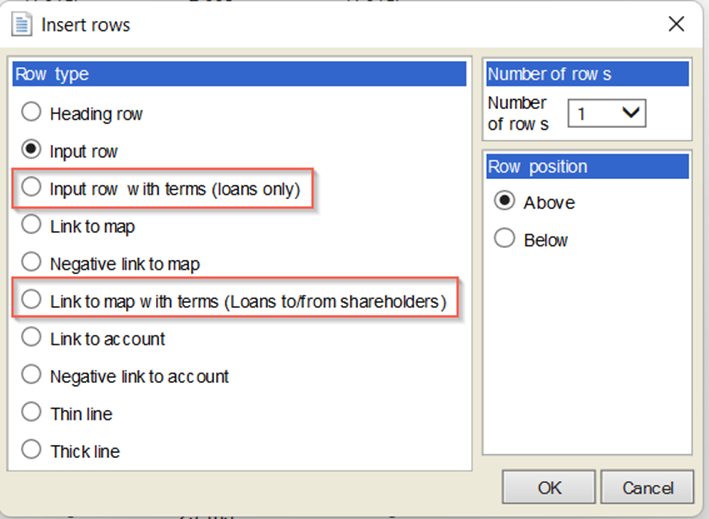Click the document icon in the title bar
Viewport: 709px width, 519px height.
click(20, 24)
